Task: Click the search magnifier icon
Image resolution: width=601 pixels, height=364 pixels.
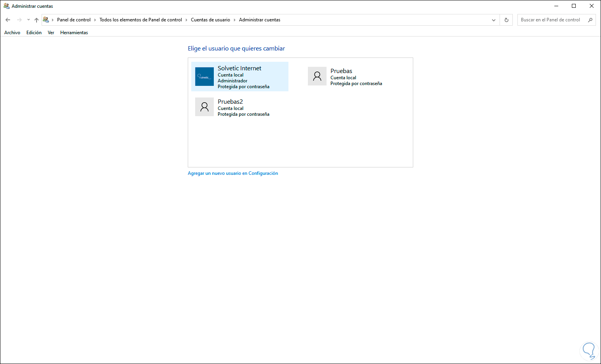Action: pyautogui.click(x=591, y=19)
